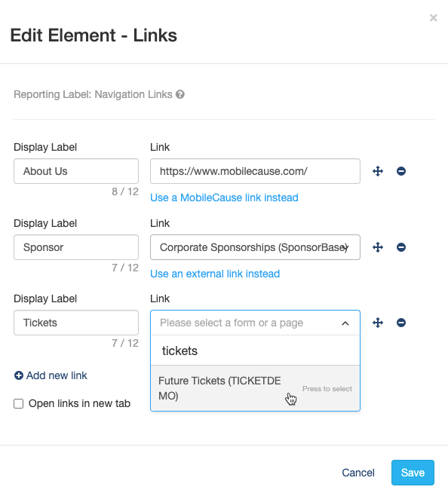Viewport: 448px width, 499px height.
Task: Click the move handle for Tickets link
Action: 378,323
